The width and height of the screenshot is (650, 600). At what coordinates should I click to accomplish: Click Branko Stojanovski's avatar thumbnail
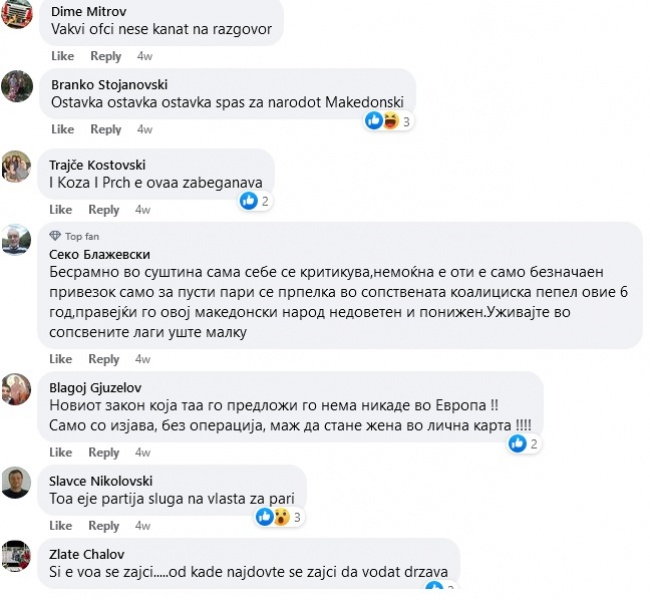point(17,86)
